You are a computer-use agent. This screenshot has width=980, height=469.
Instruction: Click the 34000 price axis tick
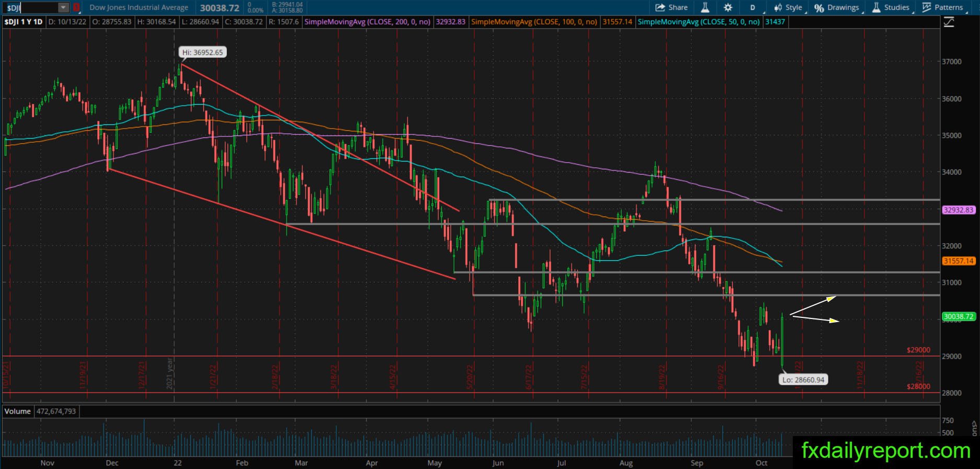pos(952,172)
